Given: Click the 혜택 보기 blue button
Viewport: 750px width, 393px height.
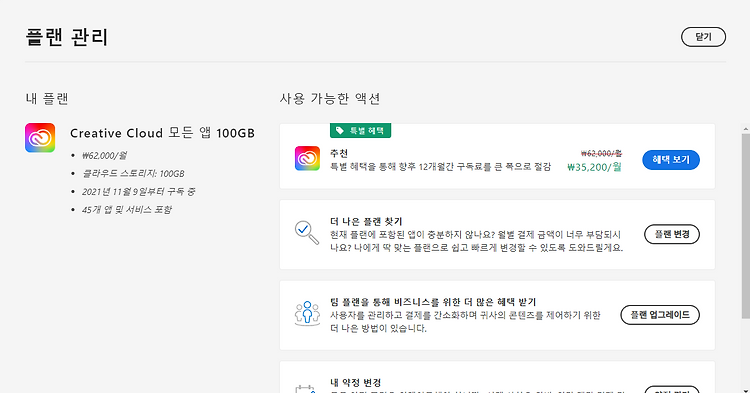Looking at the screenshot, I should pos(671,160).
